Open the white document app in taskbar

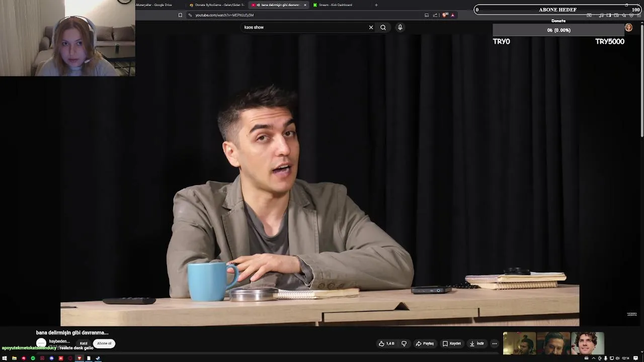pyautogui.click(x=89, y=358)
